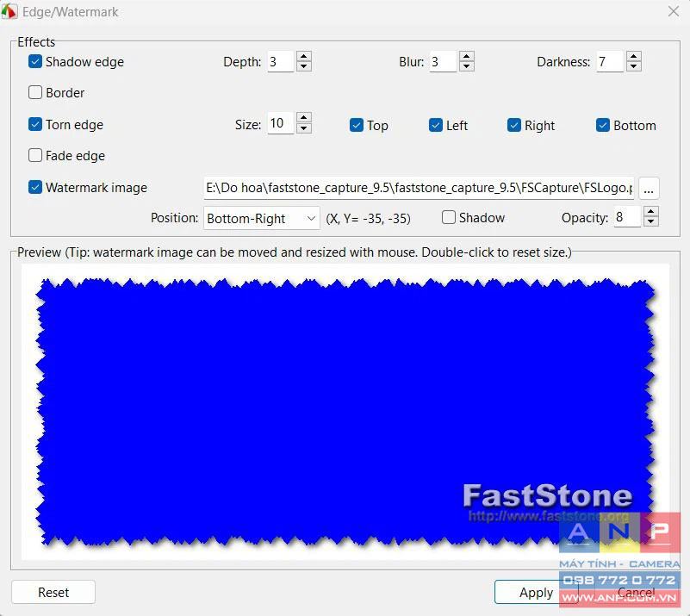
Task: Browse for watermark image with ... button
Action: (649, 189)
